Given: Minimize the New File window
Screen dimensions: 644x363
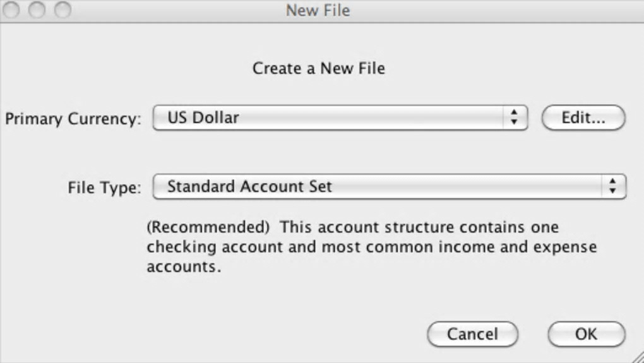Looking at the screenshot, I should pyautogui.click(x=38, y=9).
